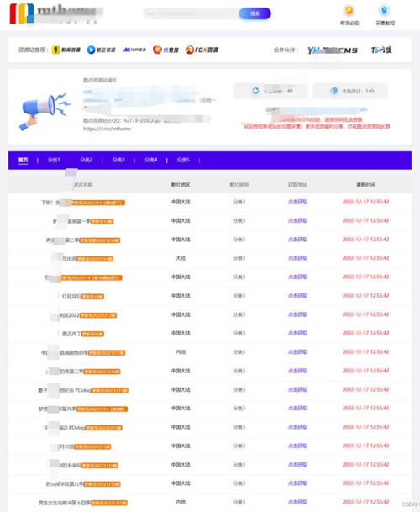
Task: Click the 影片地区 column header
Action: click(x=181, y=185)
